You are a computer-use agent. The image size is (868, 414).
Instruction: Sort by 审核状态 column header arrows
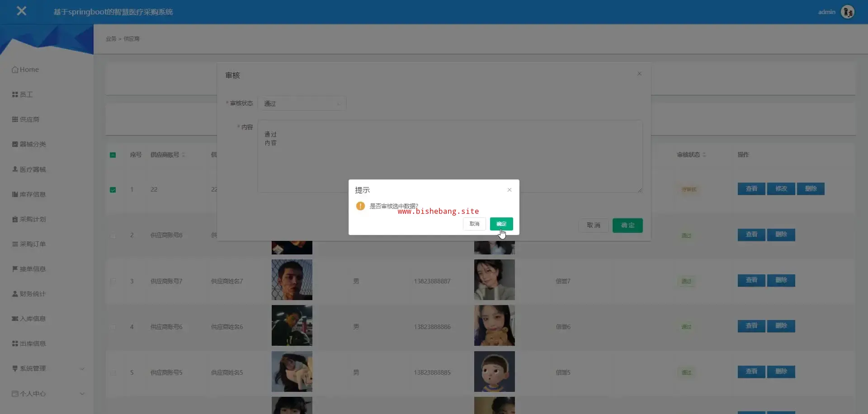(704, 155)
